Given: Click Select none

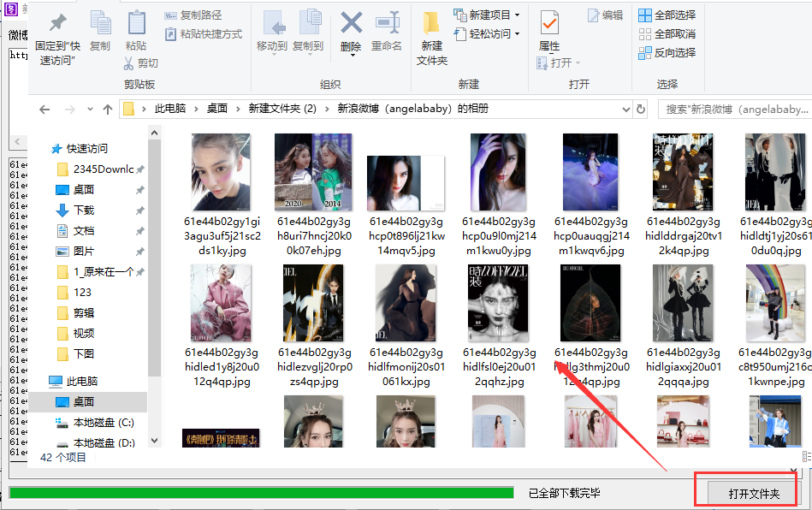Looking at the screenshot, I should (x=667, y=34).
